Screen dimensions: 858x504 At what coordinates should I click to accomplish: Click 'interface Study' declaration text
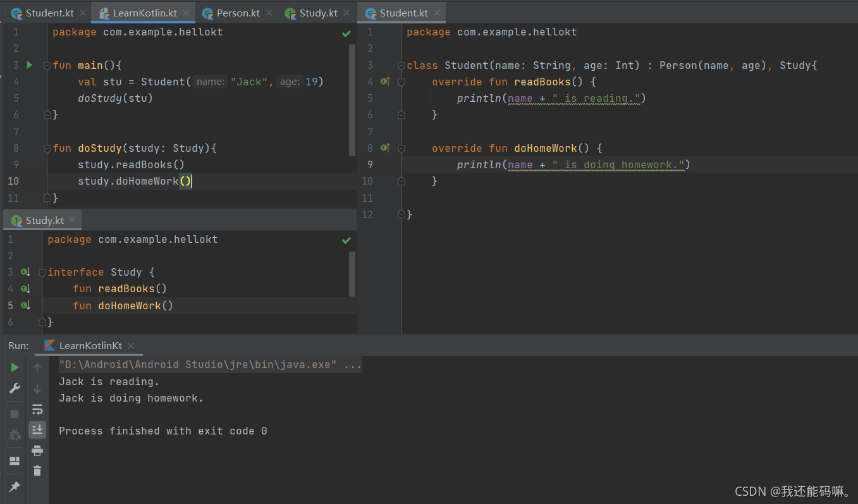pyautogui.click(x=95, y=272)
